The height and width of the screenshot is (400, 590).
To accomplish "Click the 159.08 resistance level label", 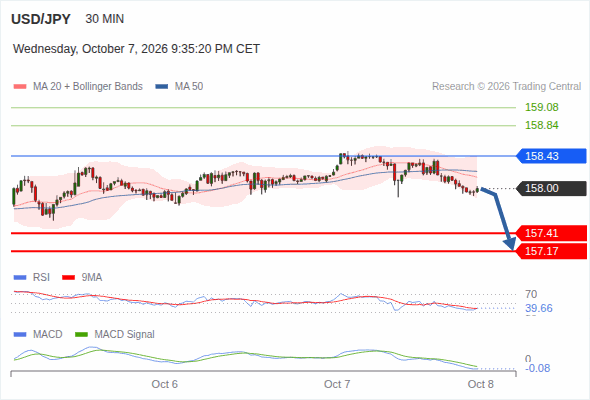I will click(542, 108).
